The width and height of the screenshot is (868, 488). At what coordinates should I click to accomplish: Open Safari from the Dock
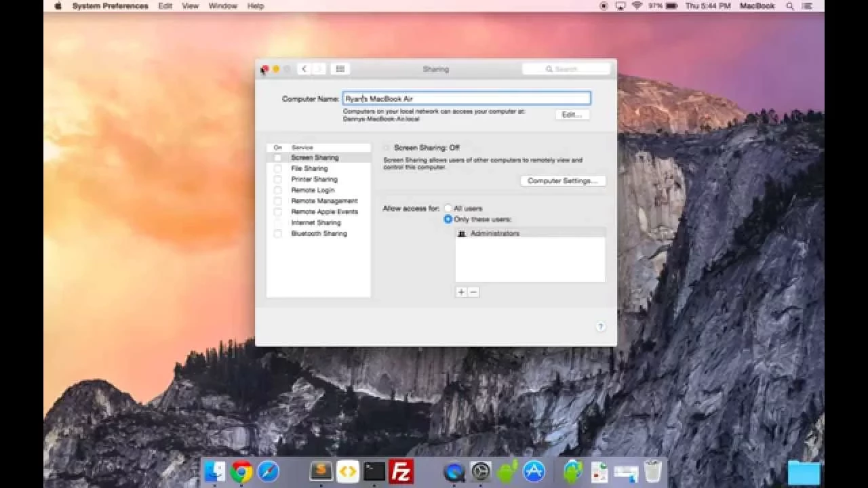click(x=268, y=471)
